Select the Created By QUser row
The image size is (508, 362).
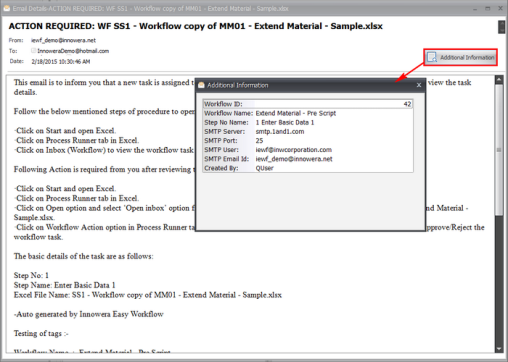[308, 168]
